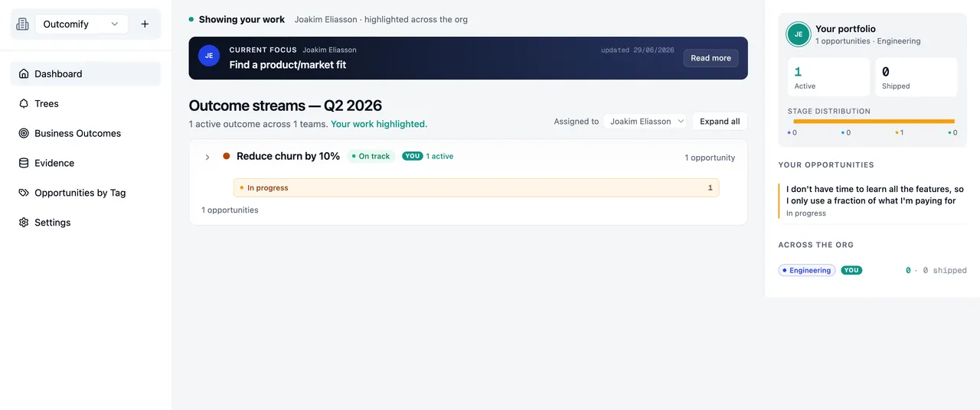Click the Outcome streams — Q2 2026 heading

[286, 106]
